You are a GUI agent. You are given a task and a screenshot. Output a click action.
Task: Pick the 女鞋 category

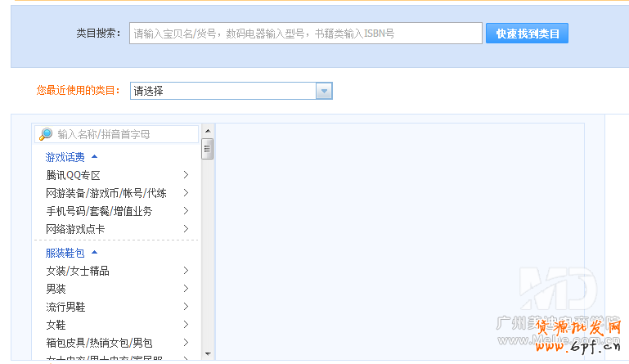(x=56, y=325)
